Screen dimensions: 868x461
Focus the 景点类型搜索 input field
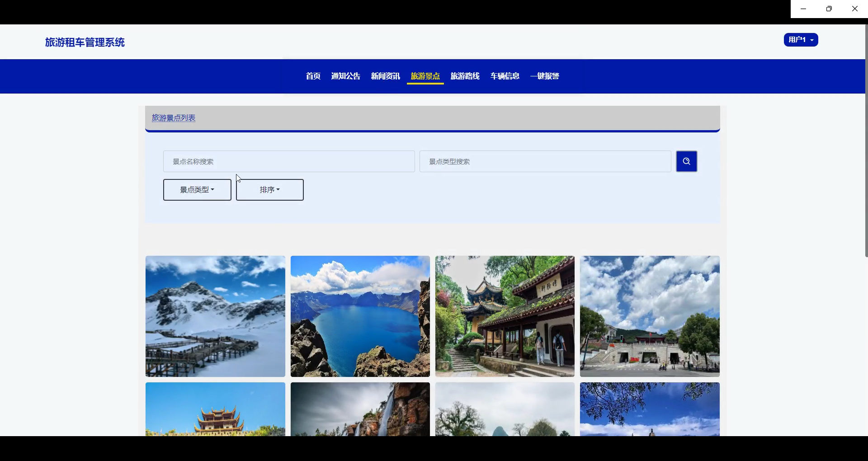[x=545, y=161]
